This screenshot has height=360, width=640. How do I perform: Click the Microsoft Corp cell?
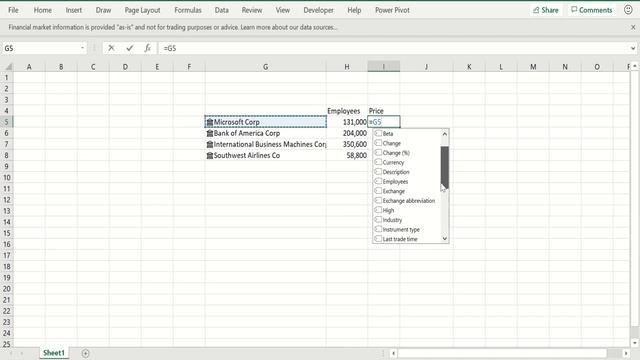[266, 122]
